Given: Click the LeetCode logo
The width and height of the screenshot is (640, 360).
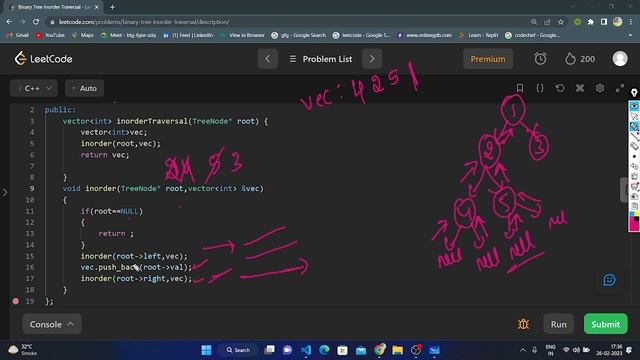Looking at the screenshot, I should pyautogui.click(x=43, y=59).
